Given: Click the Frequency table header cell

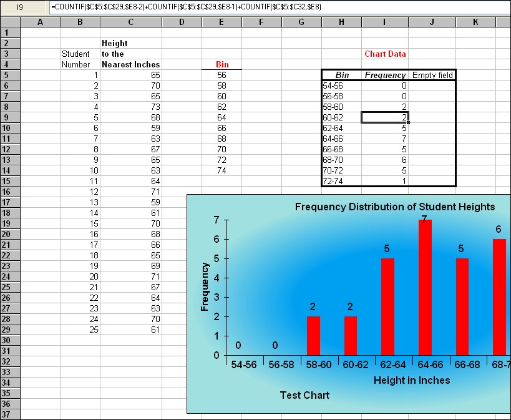Looking at the screenshot, I should point(385,75).
